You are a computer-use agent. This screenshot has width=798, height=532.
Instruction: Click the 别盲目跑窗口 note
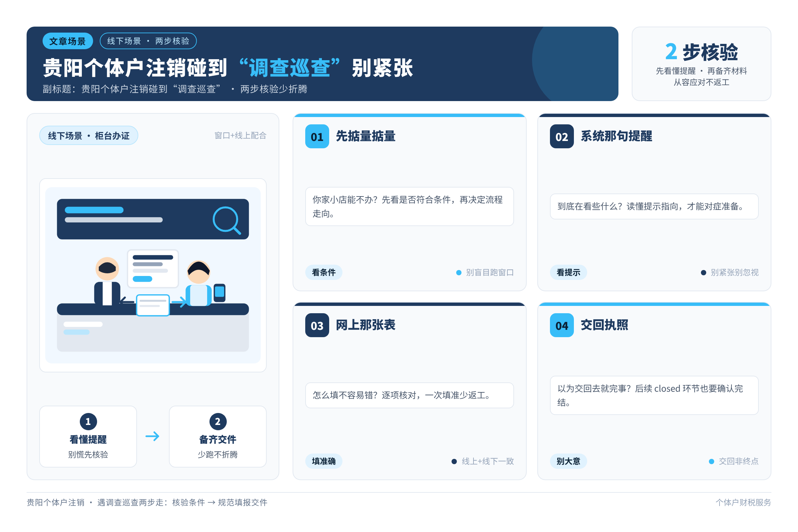pyautogui.click(x=485, y=272)
